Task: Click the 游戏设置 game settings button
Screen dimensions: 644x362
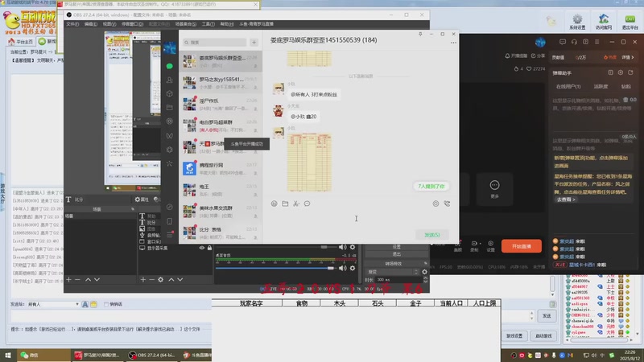Action: (x=514, y=335)
